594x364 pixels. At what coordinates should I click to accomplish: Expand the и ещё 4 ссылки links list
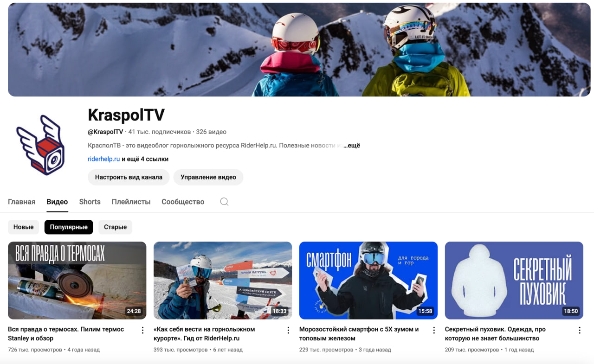(x=145, y=159)
